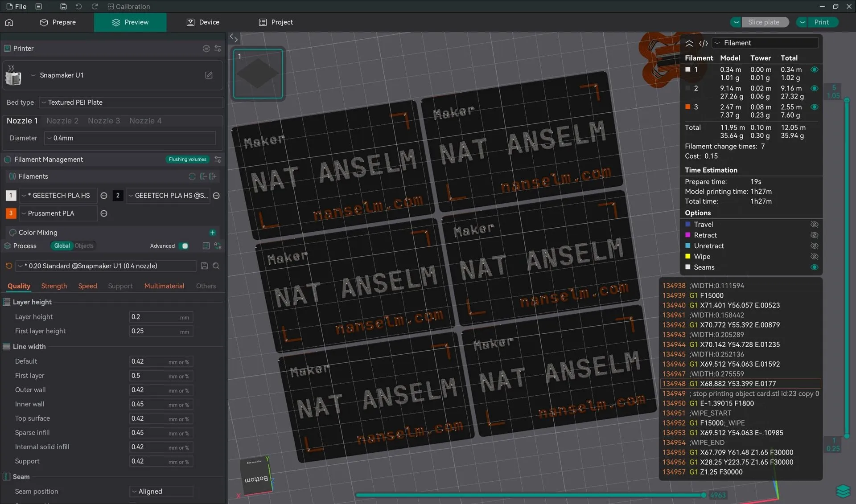
Task: Click the Flushing volumes button
Action: (x=187, y=160)
